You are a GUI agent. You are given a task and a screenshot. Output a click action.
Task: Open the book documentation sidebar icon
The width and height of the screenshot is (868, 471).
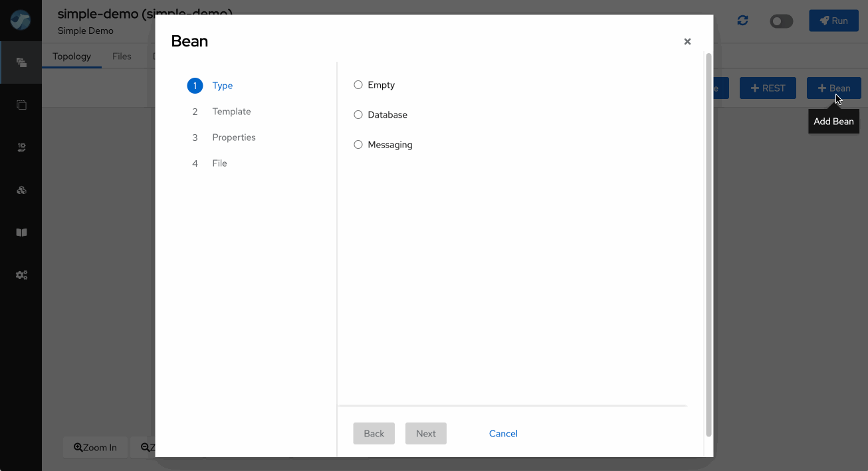[21, 233]
